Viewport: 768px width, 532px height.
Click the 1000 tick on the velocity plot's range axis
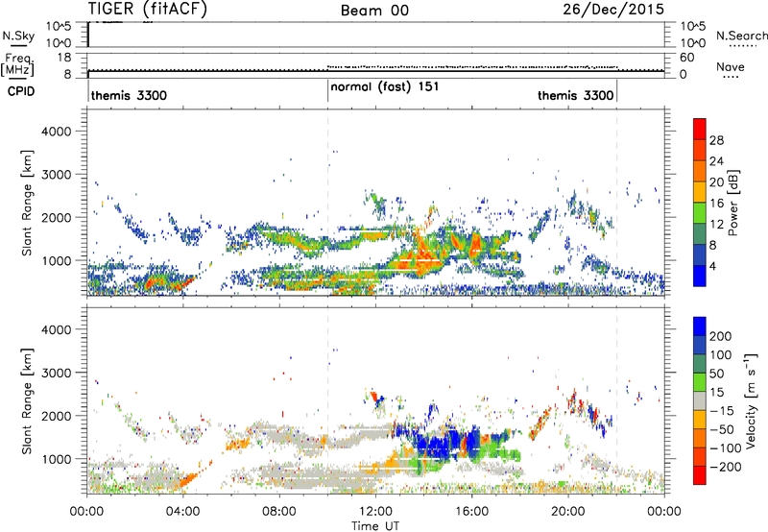pyautogui.click(x=57, y=459)
